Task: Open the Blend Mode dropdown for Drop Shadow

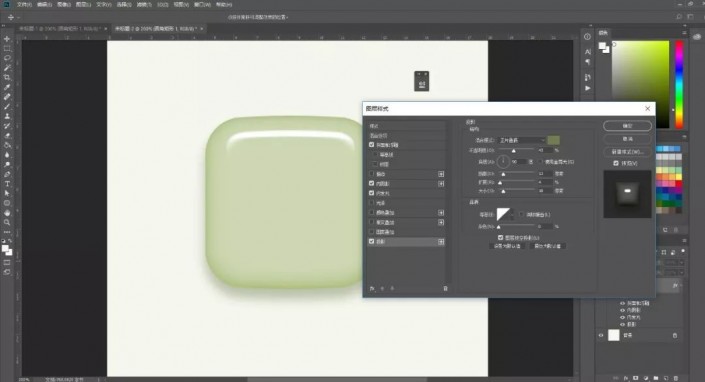Action: coord(522,140)
